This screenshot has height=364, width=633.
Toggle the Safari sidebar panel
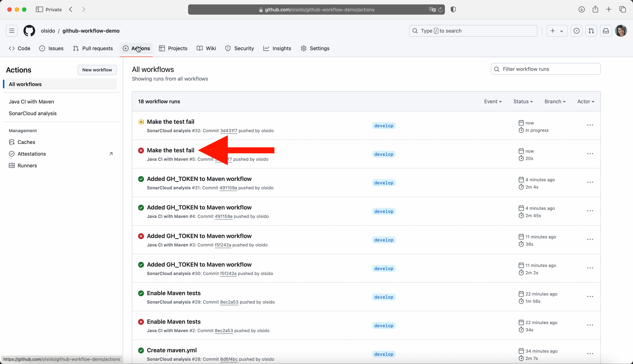point(39,10)
